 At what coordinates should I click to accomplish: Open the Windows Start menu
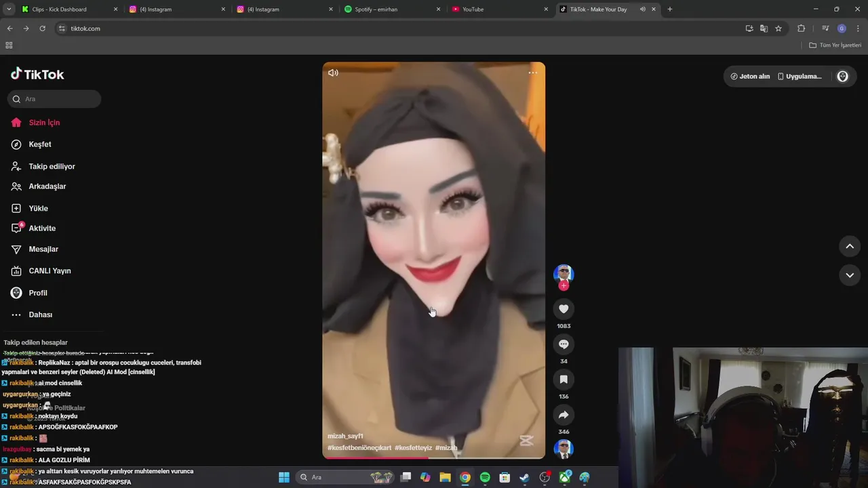[x=284, y=477]
